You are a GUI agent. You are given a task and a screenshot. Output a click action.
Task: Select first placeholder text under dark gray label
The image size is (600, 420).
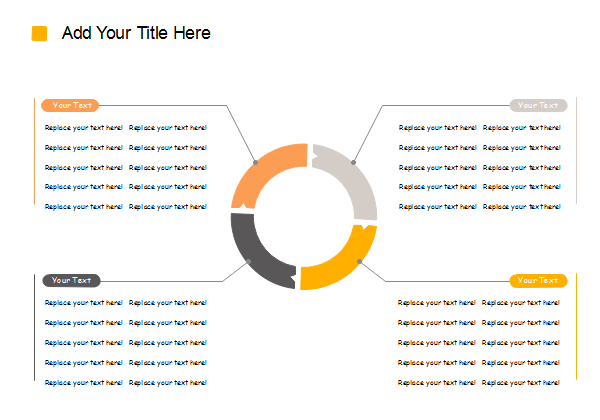(84, 303)
